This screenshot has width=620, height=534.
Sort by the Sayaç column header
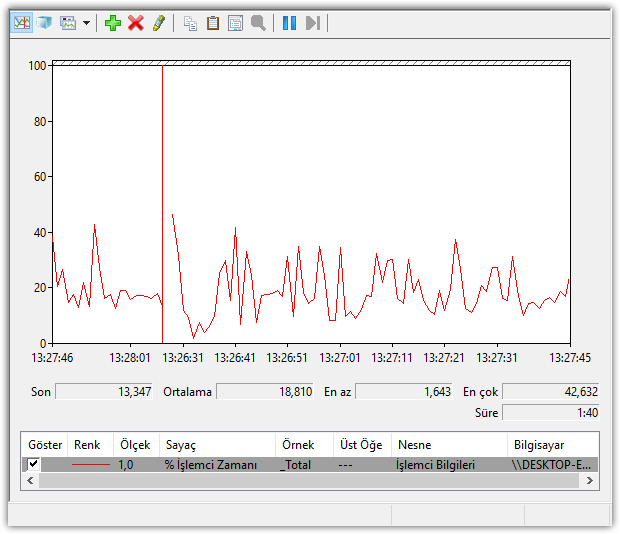point(217,445)
